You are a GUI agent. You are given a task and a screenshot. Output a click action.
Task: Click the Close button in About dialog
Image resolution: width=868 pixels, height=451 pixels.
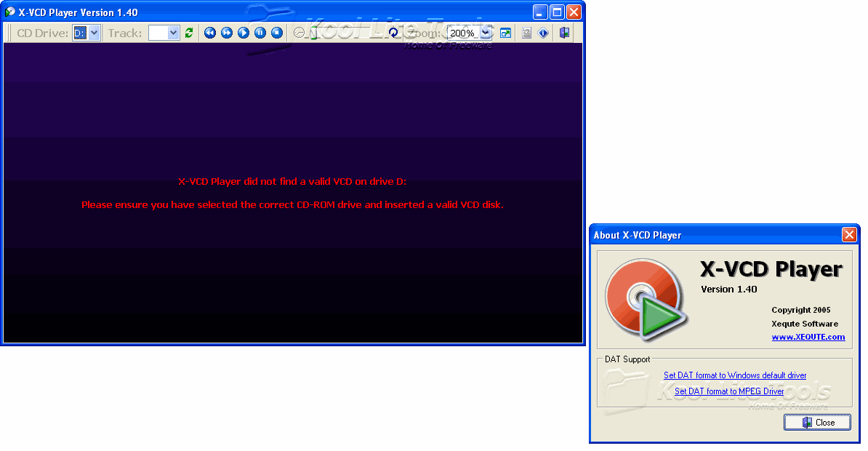pos(817,422)
